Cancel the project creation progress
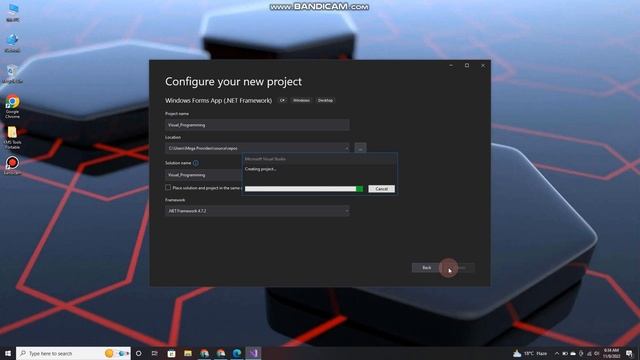Image resolution: width=640 pixels, height=360 pixels. [381, 189]
